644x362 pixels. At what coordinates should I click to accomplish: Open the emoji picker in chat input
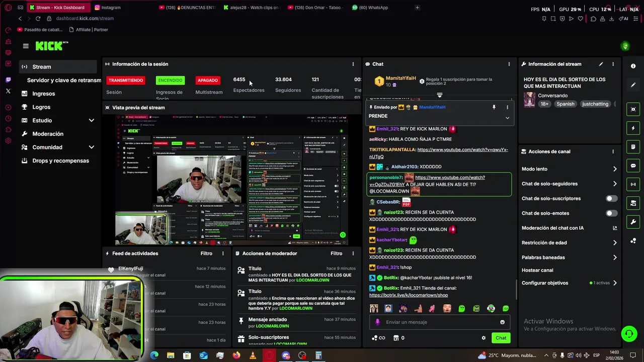click(502, 322)
